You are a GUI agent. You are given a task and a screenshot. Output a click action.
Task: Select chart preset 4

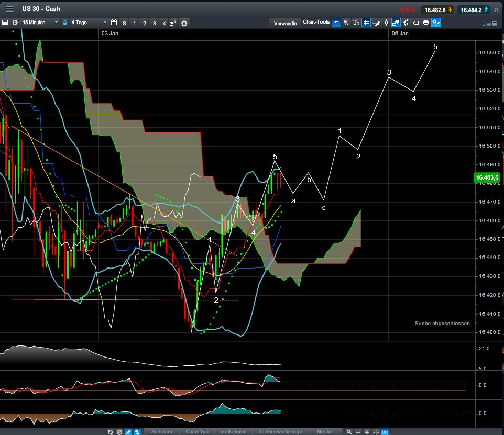point(164,23)
